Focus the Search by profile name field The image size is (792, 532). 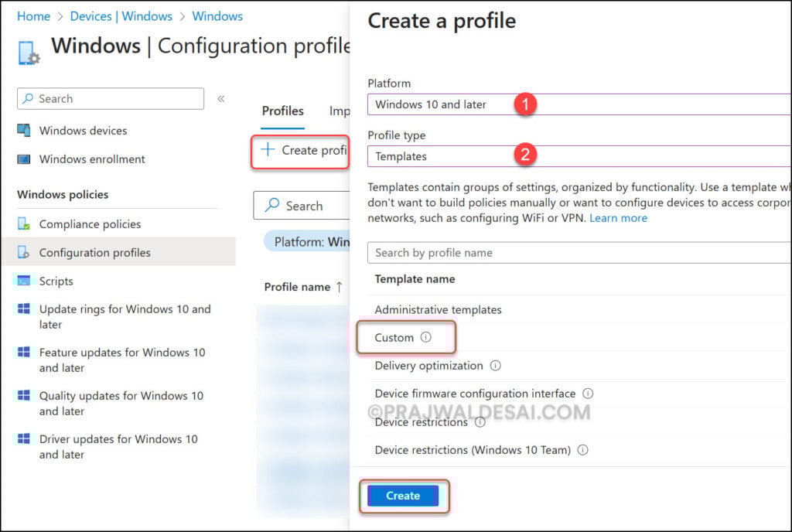click(579, 252)
